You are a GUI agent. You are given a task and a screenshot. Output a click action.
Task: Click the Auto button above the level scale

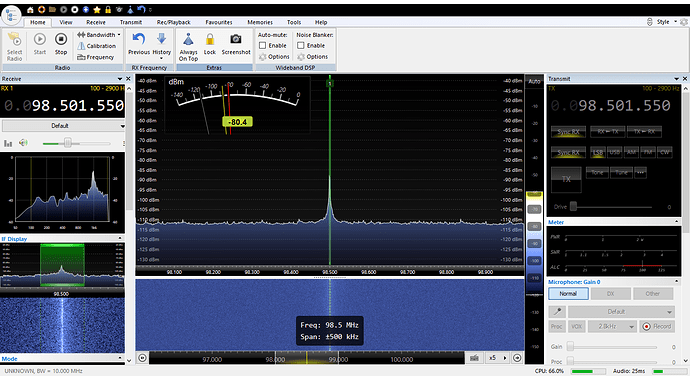[534, 81]
